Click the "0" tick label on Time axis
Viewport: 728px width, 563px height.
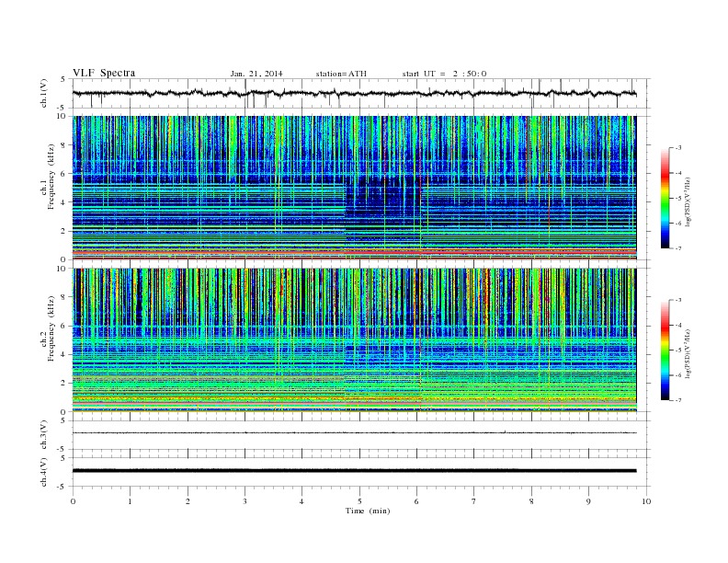tap(73, 501)
